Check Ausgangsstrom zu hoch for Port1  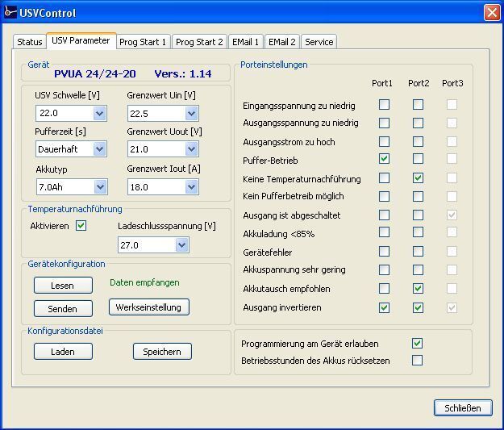(384, 141)
